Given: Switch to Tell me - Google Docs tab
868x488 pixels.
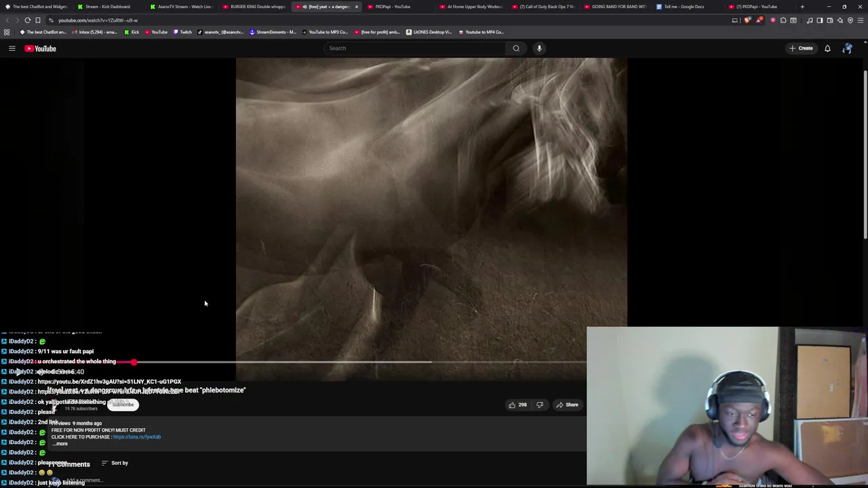Looking at the screenshot, I should click(x=688, y=7).
